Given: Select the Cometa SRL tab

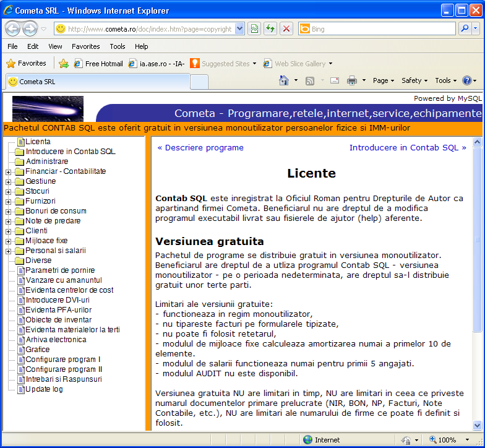Looking at the screenshot, I should (x=98, y=82).
